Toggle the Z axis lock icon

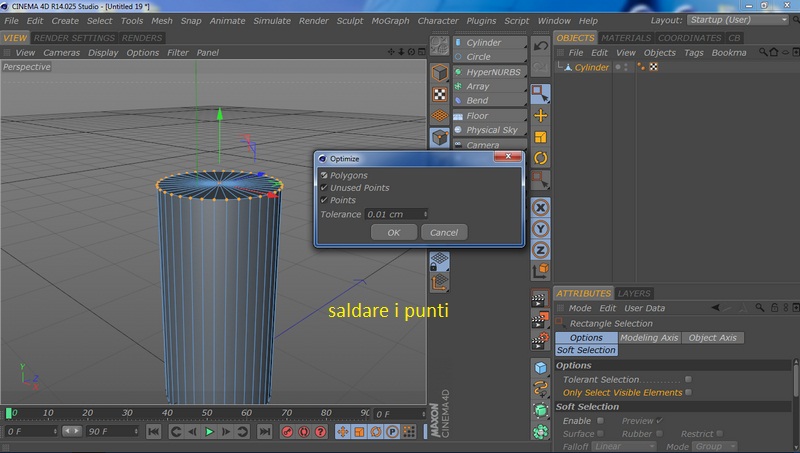click(x=541, y=249)
